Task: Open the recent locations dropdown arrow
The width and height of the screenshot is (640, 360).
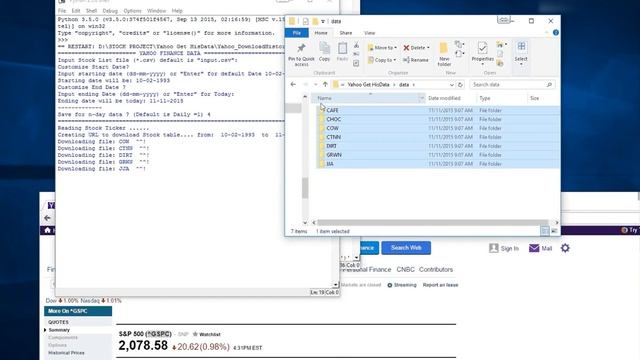Action: (315, 84)
